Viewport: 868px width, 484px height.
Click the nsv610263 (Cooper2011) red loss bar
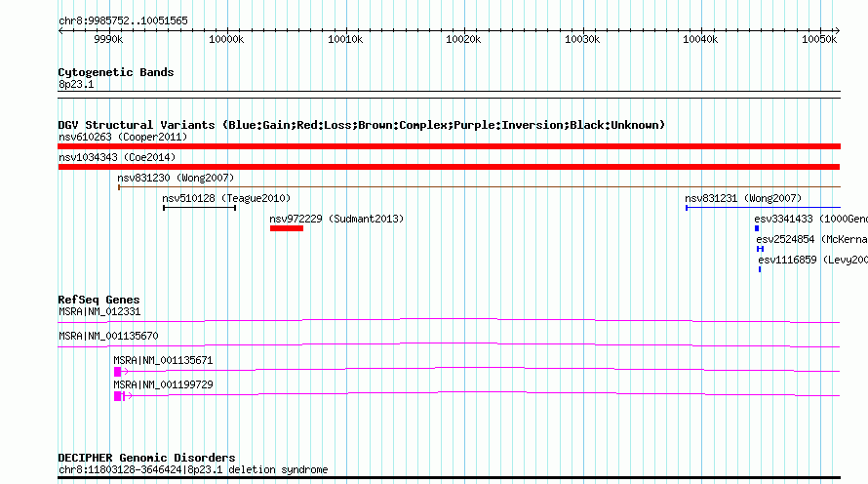pyautogui.click(x=449, y=146)
